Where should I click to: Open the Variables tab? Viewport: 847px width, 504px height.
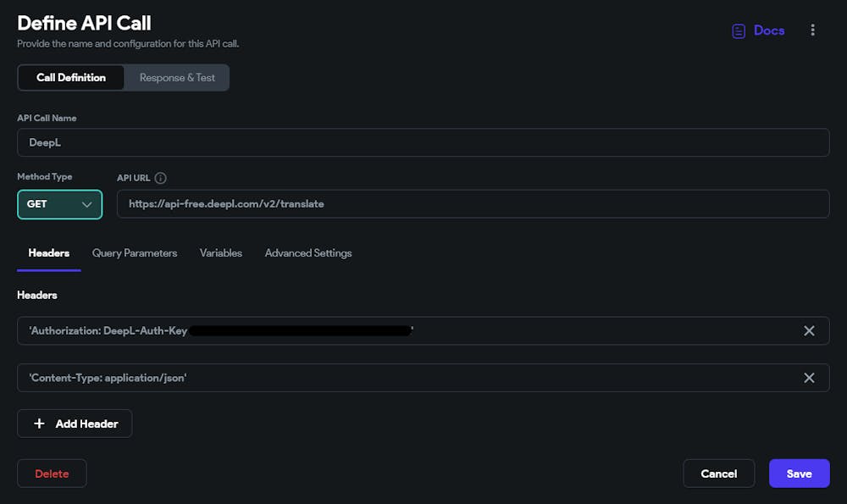221,253
